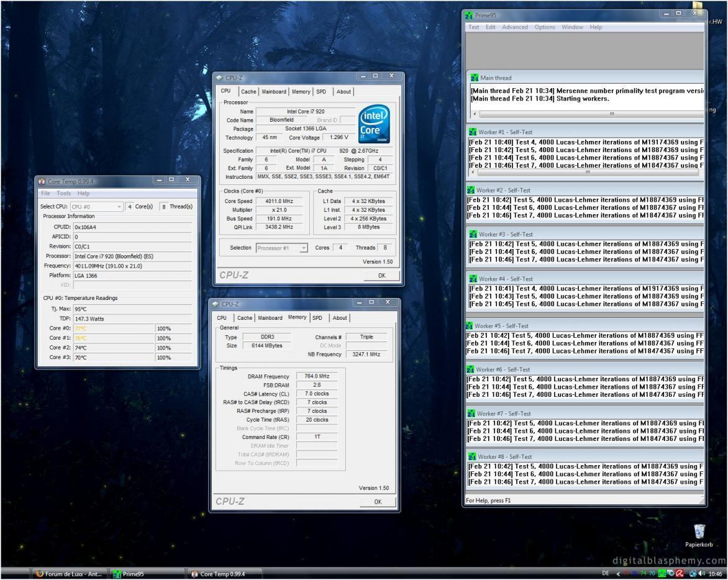Screen dimensions: 728x580
Task: Click the title icon of the CPU-Z processor window
Action: click(x=220, y=78)
